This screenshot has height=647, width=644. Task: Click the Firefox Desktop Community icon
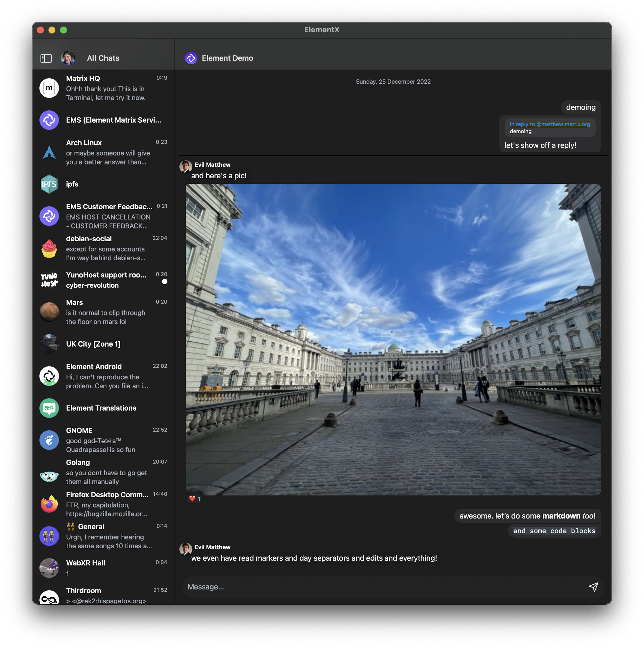click(49, 504)
